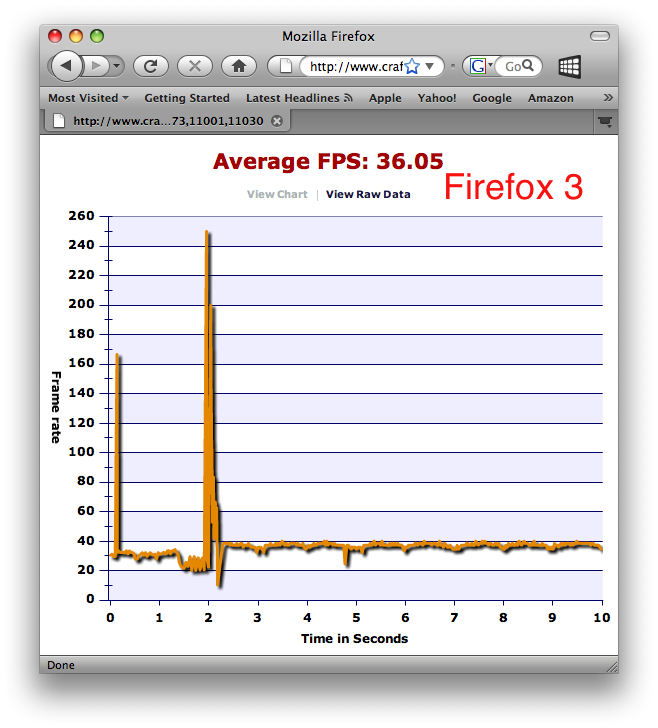Open the Getting Started bookmark
Screen dimensions: 658x728
187,98
